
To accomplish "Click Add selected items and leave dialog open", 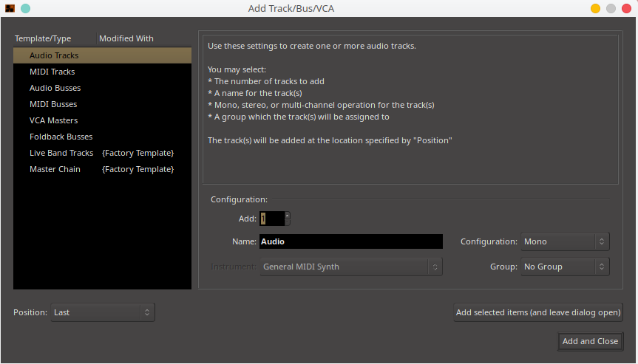I will pos(537,312).
